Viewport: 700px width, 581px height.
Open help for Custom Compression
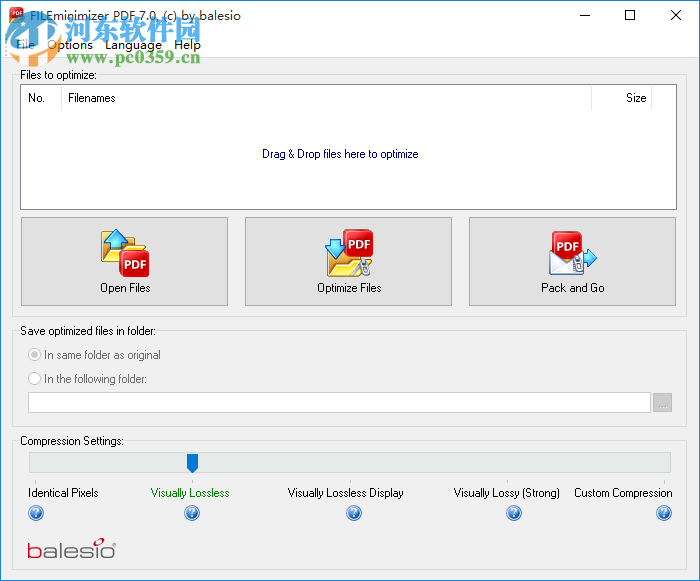click(x=664, y=513)
